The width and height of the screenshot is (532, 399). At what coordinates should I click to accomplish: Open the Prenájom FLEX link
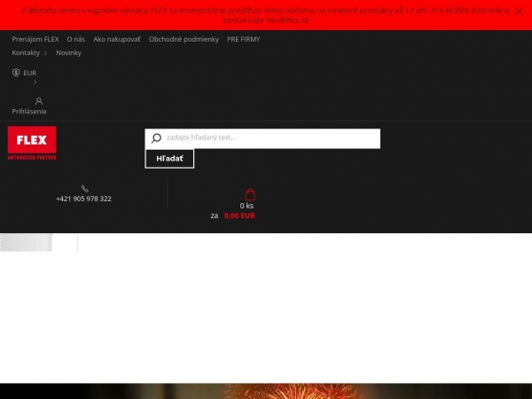[35, 39]
